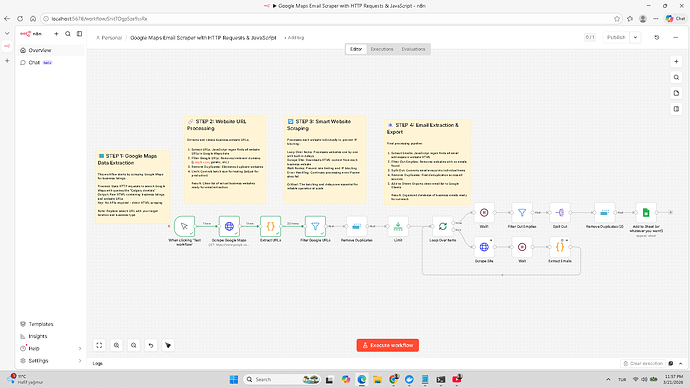Viewport: 690px width, 388px height.
Task: Select the Split Out node
Action: pos(560,212)
